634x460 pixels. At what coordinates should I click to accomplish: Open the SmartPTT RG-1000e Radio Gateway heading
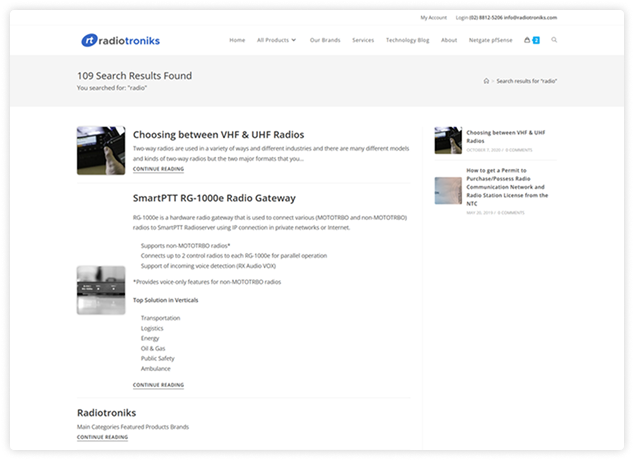coord(214,198)
